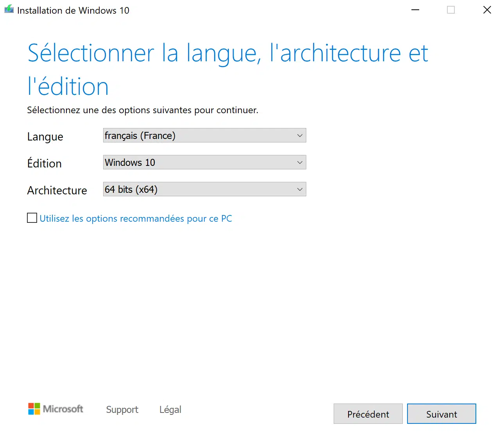Open the Légal link
Viewport: 504px width, 441px height.
point(170,409)
